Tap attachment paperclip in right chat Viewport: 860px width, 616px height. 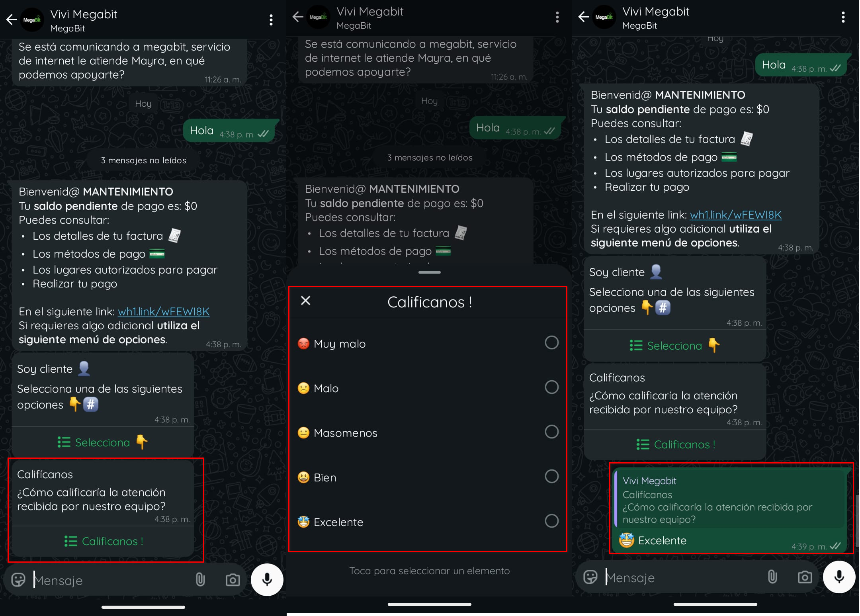[772, 577]
